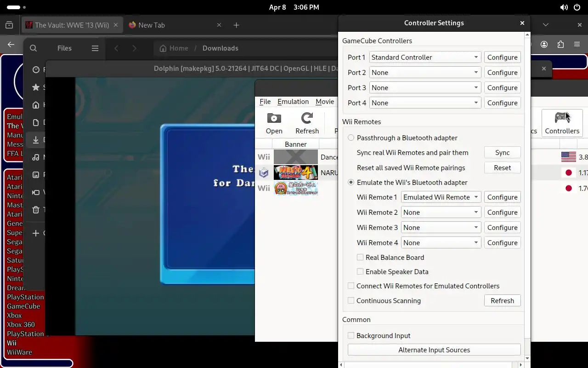Viewport: 588px width, 368px height.
Task: Click Configure for Port 1
Action: click(503, 57)
